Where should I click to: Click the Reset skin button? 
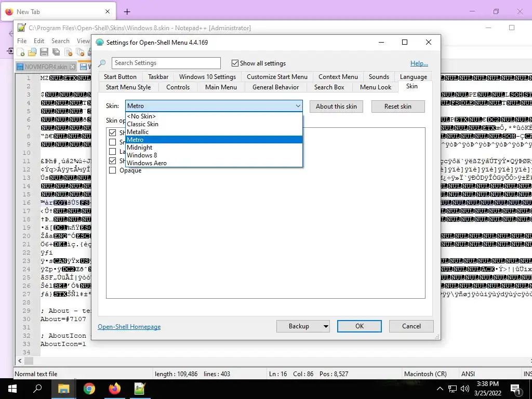(398, 107)
